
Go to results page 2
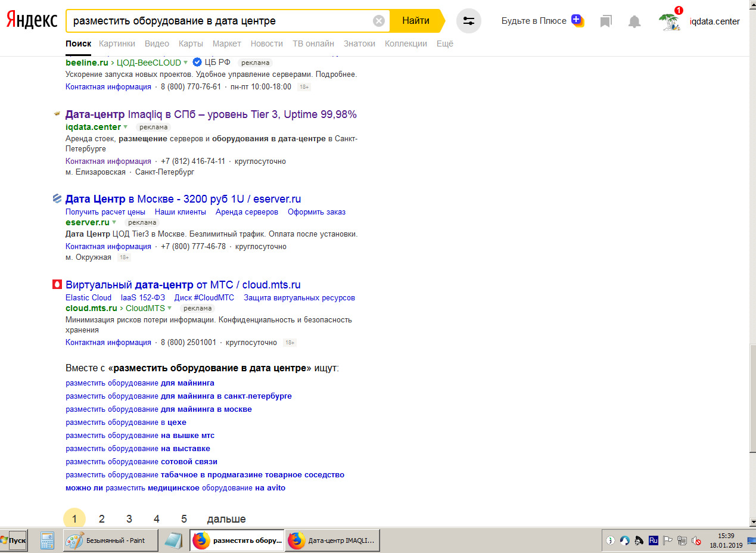pyautogui.click(x=102, y=519)
